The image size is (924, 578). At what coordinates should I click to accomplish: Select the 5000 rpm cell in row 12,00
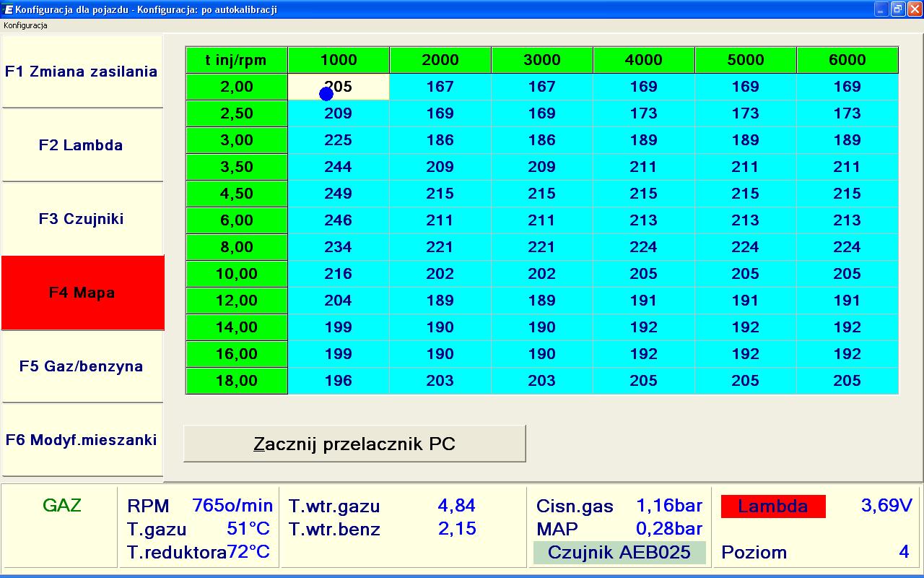746,301
